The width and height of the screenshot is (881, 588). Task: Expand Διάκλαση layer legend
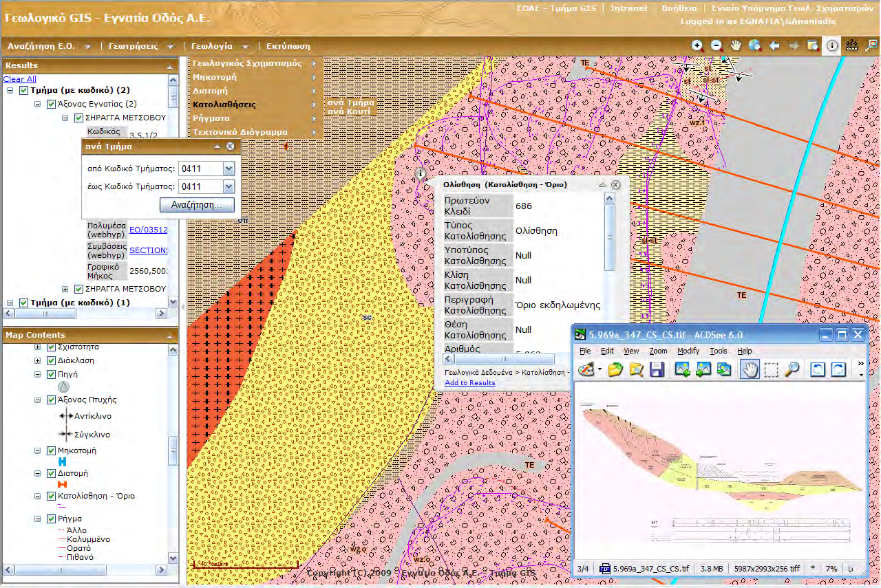(x=38, y=360)
